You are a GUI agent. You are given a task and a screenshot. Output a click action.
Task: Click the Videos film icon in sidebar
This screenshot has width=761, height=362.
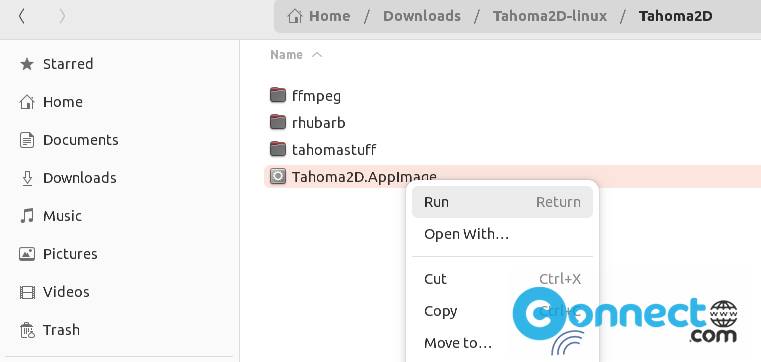tap(27, 292)
